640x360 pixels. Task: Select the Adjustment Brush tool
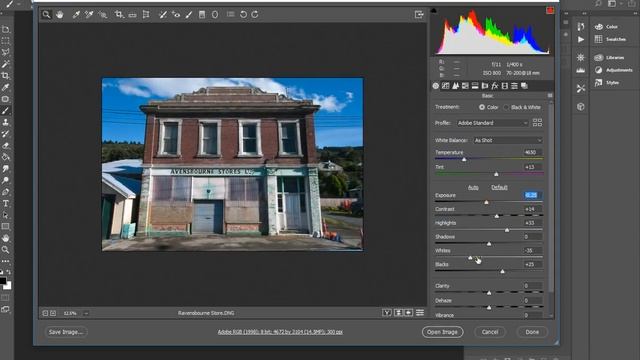[189, 15]
